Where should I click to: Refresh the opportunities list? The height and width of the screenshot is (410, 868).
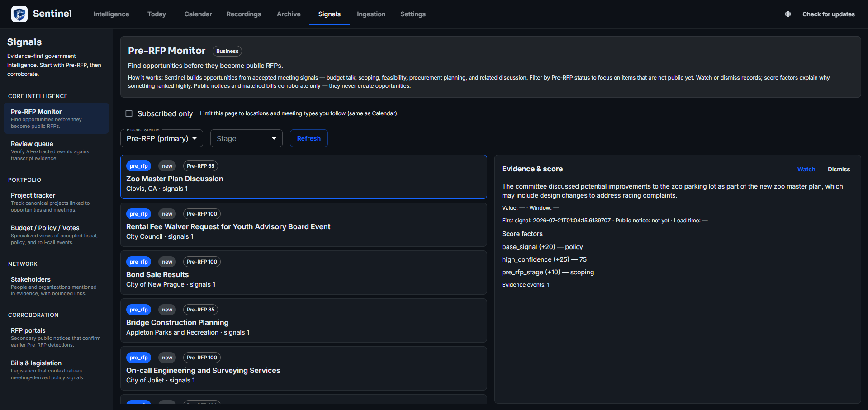click(309, 138)
